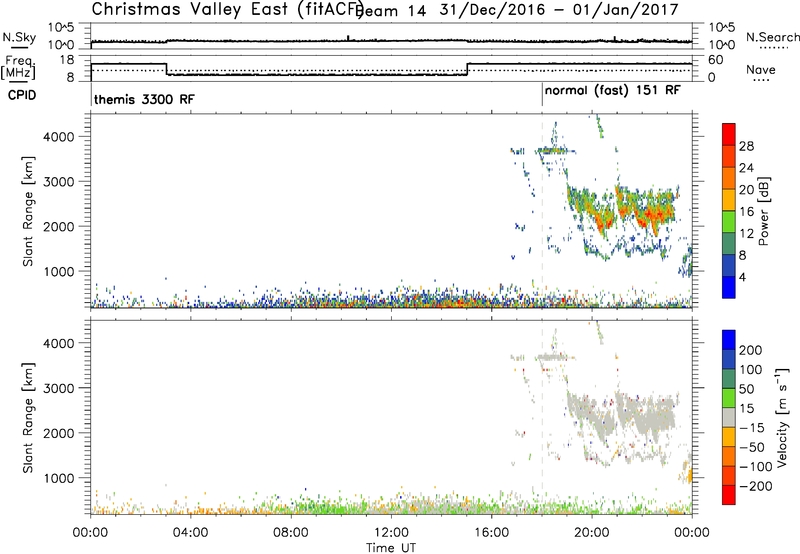The width and height of the screenshot is (800, 554).
Task: Click the "16" tick on the Power color bar
Action: click(746, 211)
